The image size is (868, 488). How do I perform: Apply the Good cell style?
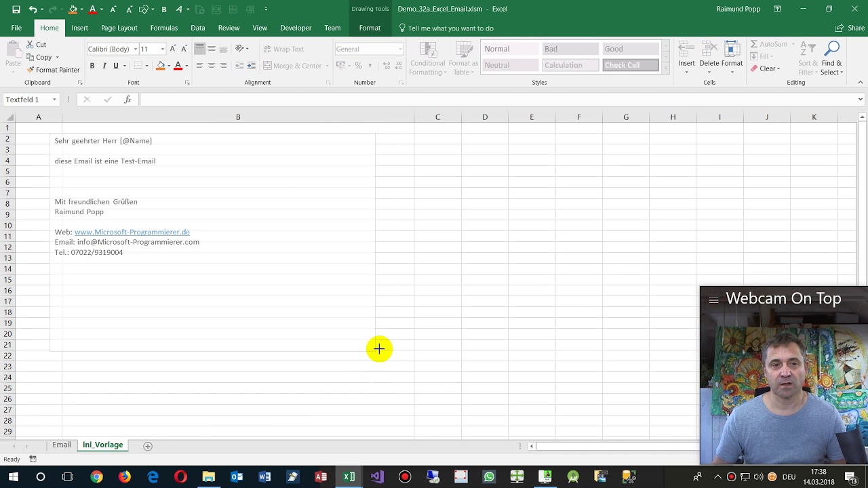[631, 49]
